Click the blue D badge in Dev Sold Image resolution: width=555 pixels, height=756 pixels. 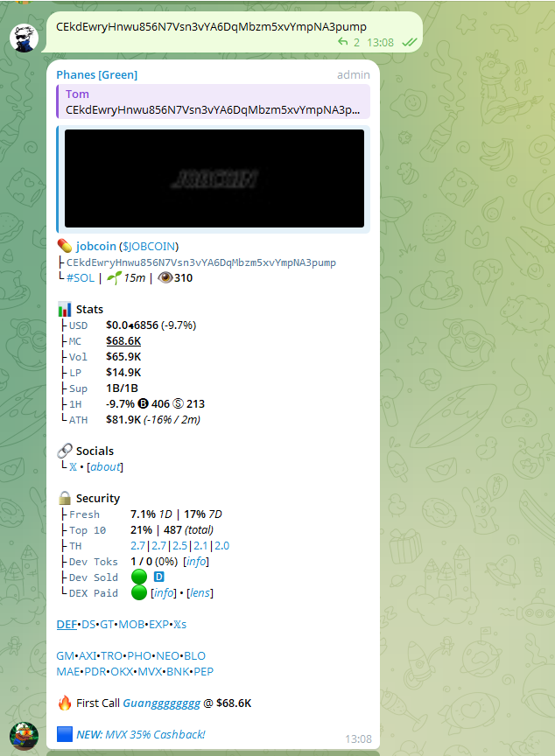(x=158, y=577)
